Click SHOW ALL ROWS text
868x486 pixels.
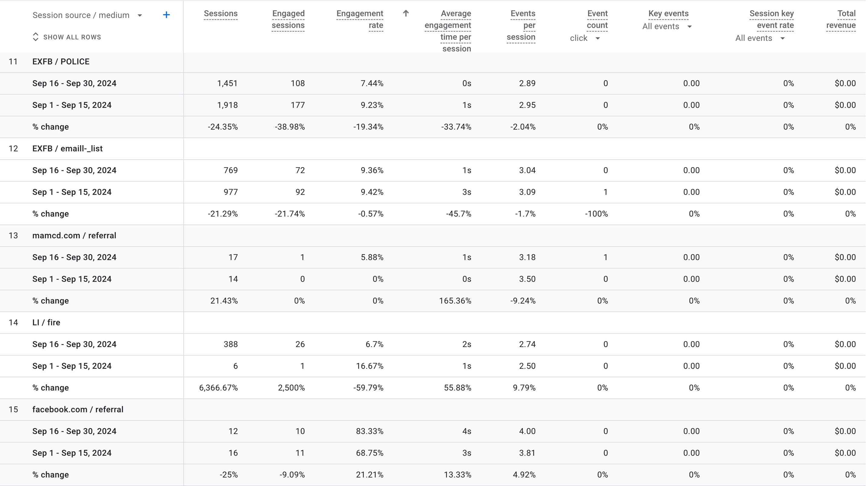(72, 37)
